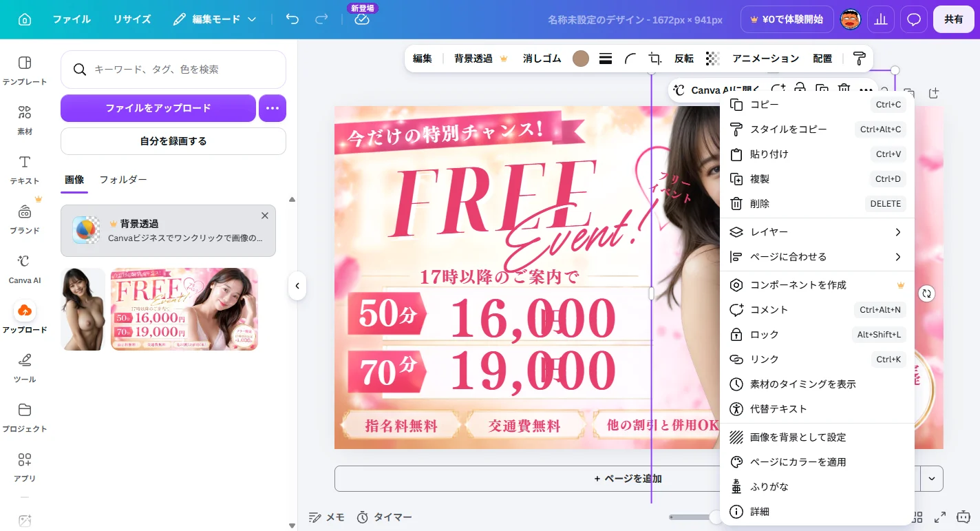This screenshot has width=980, height=531.
Task: Select the crop tool icon
Action: point(655,59)
